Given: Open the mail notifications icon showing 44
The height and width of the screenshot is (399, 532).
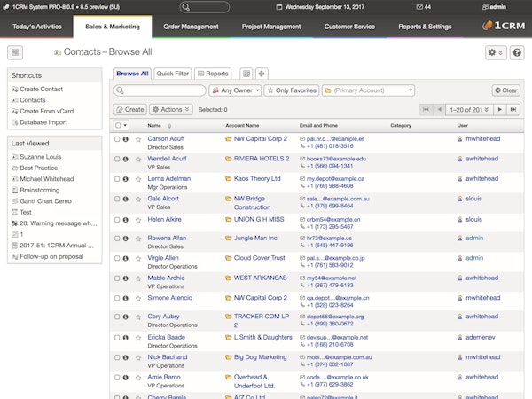Looking at the screenshot, I should click(419, 7).
